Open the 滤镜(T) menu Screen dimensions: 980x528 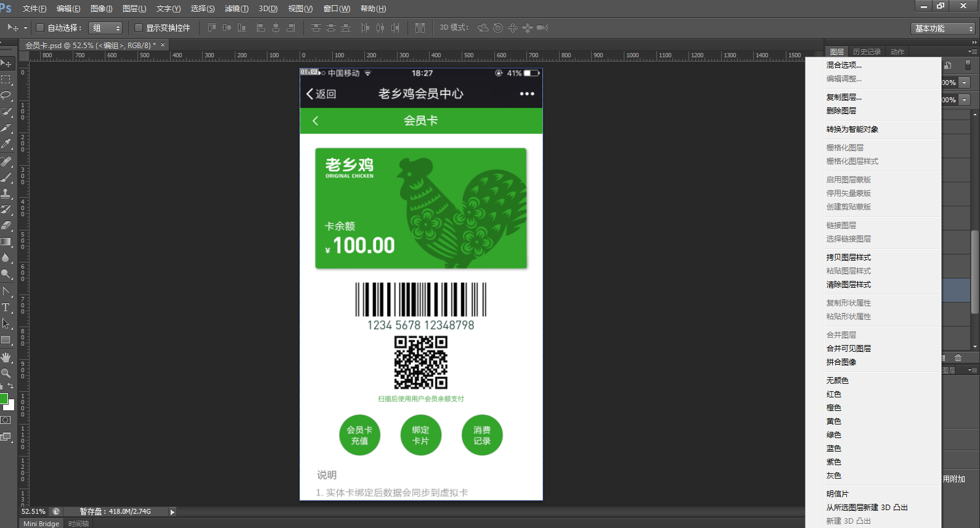(237, 9)
